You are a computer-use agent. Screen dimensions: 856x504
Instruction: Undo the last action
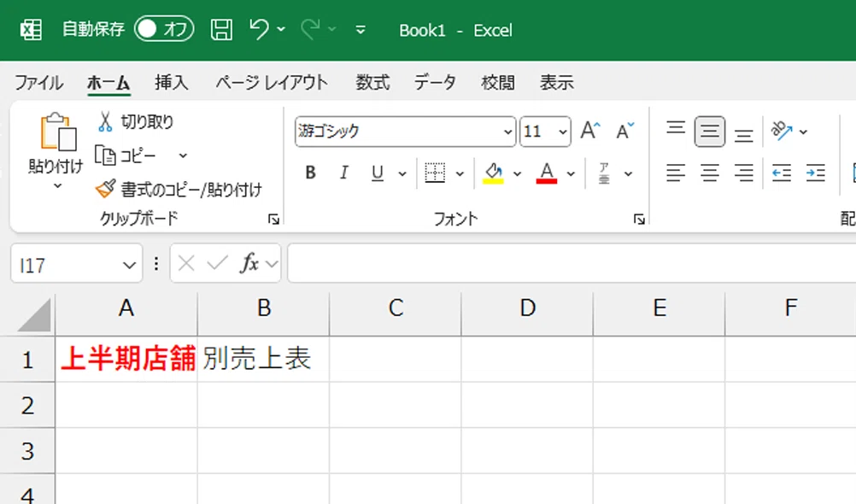[x=259, y=29]
